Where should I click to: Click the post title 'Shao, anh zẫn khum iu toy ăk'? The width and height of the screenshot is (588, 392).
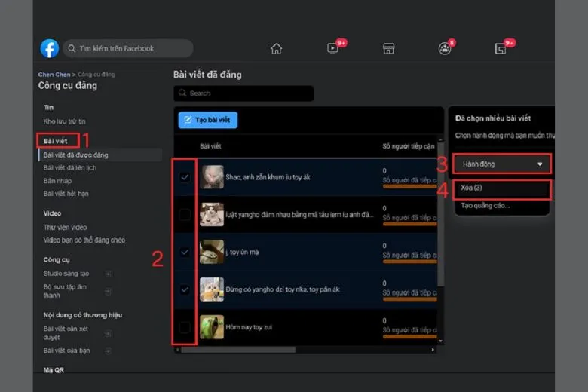click(268, 177)
